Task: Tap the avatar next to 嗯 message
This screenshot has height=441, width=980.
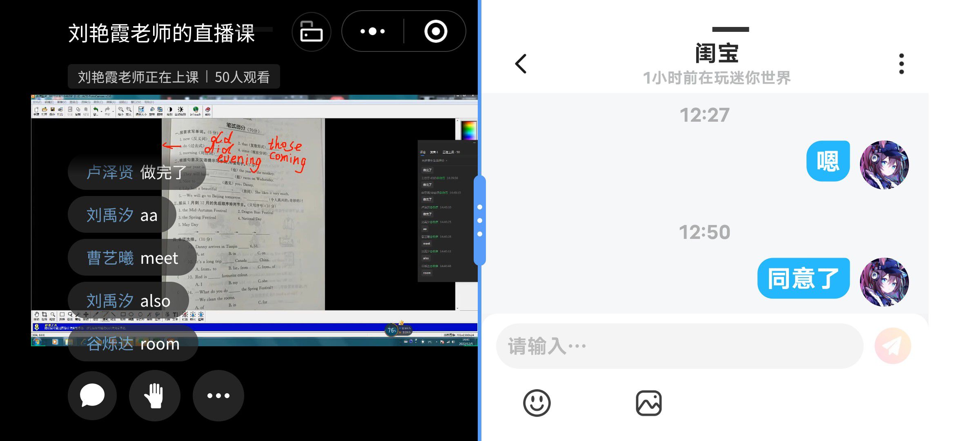Action: click(884, 165)
